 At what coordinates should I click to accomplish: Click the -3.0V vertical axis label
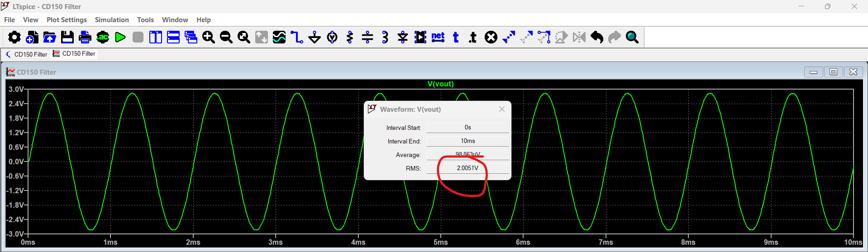[15, 234]
